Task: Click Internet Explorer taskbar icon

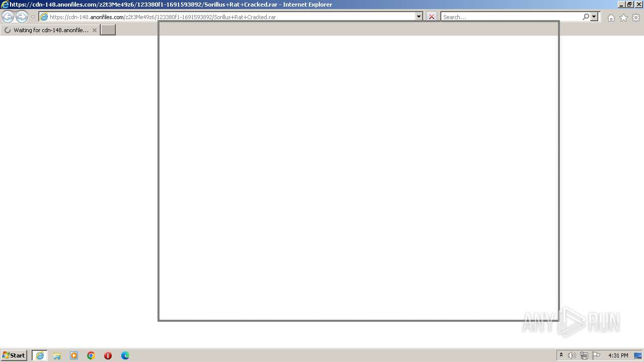Action: tap(40, 355)
